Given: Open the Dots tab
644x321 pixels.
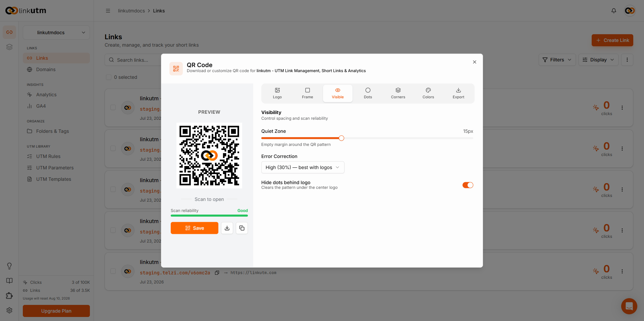Looking at the screenshot, I should click(368, 93).
